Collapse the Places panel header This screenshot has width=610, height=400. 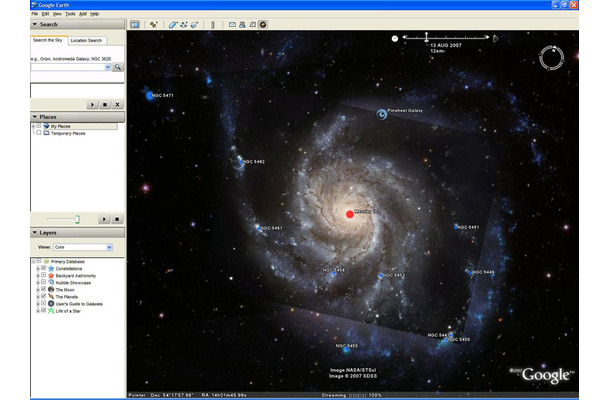click(77, 117)
